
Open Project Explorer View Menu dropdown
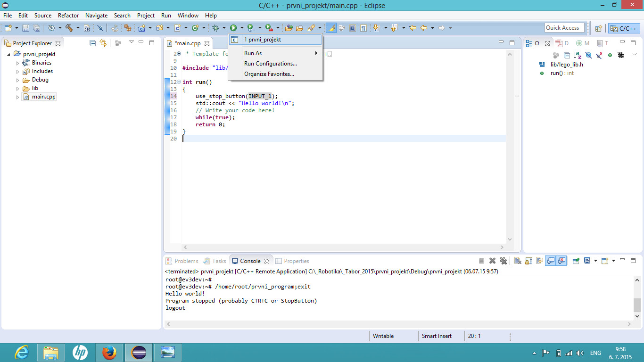tap(132, 42)
